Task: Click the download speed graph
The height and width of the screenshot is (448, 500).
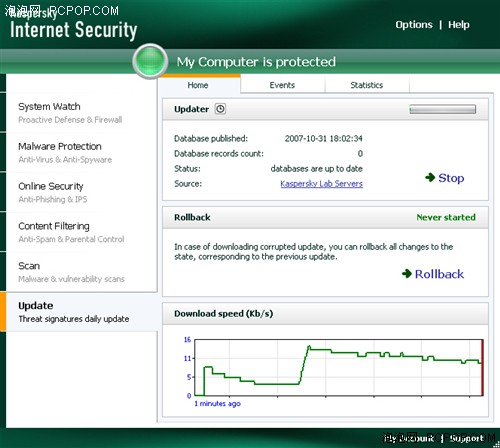Action: coord(339,368)
